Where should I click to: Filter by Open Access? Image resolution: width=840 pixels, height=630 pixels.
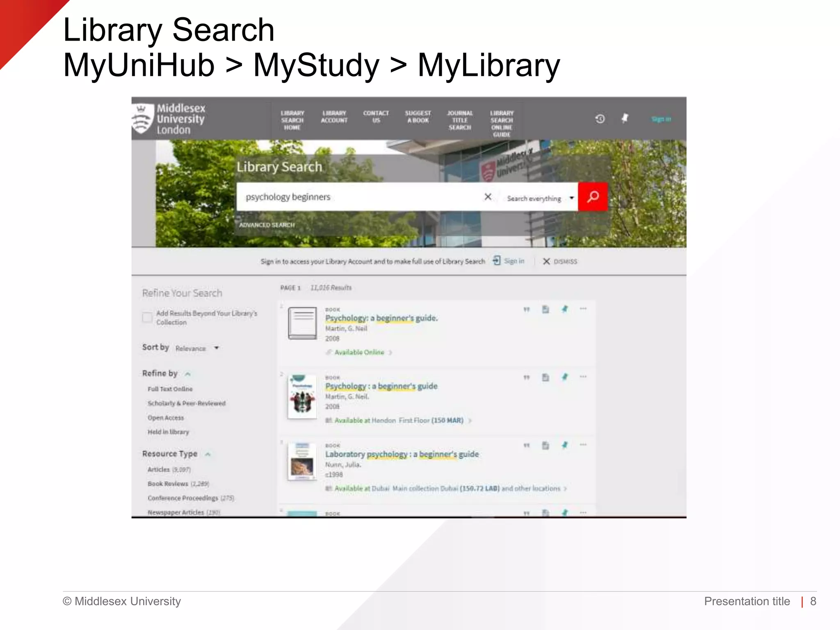coord(166,418)
